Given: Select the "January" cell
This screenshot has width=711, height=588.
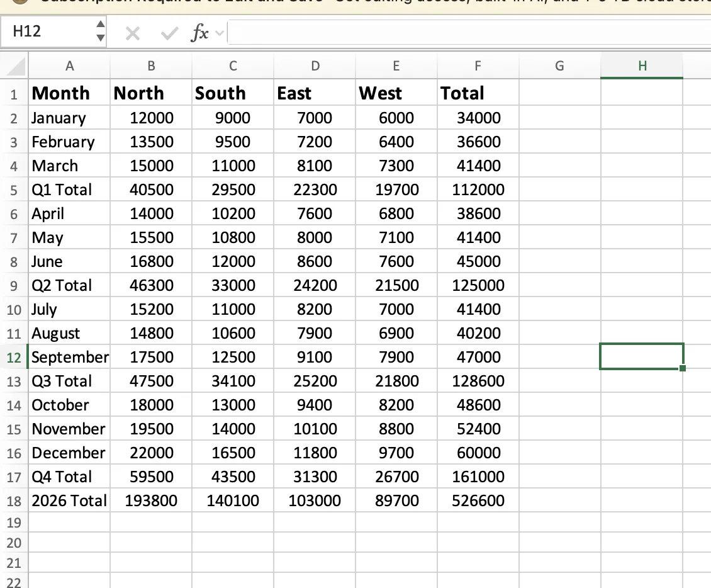Looking at the screenshot, I should tap(69, 118).
